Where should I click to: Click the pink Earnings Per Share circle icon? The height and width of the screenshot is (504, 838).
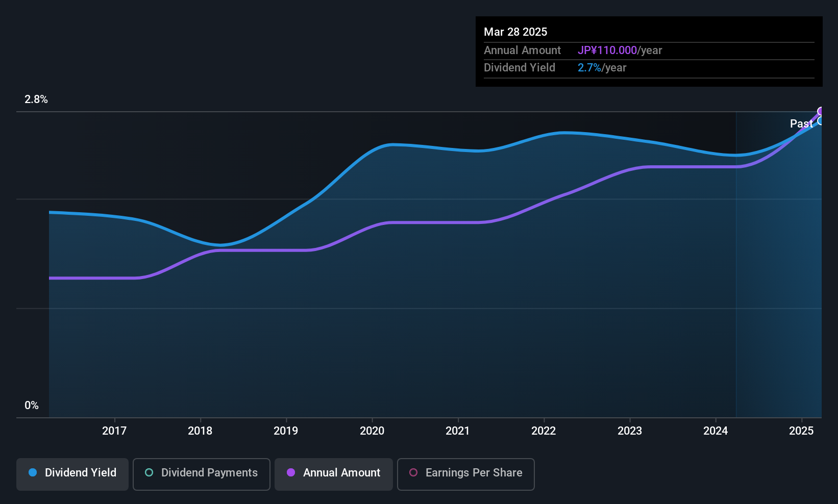(x=413, y=473)
